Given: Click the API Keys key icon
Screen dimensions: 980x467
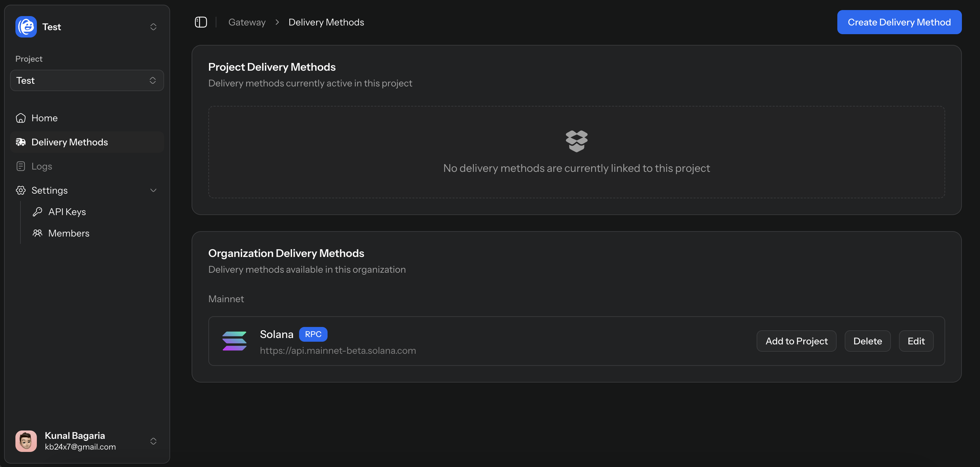Looking at the screenshot, I should [x=37, y=212].
